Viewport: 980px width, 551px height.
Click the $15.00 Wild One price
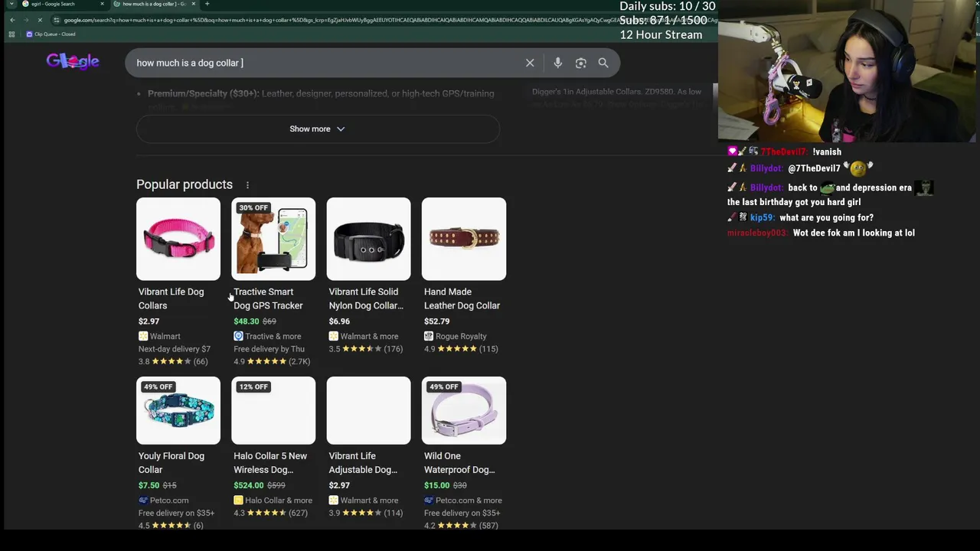(437, 485)
